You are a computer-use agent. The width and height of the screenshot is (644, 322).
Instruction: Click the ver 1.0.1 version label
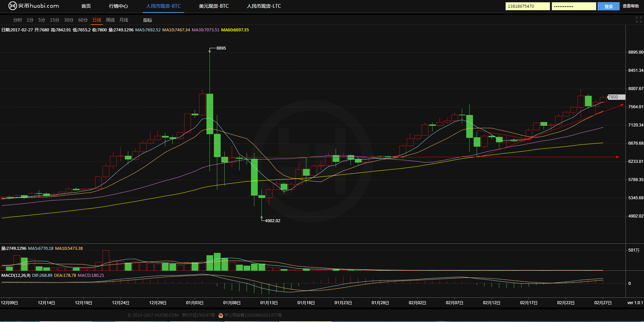[x=635, y=303]
